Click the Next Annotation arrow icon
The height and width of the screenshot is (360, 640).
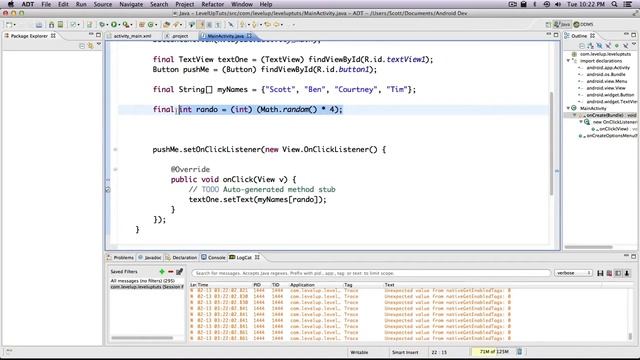254,24
